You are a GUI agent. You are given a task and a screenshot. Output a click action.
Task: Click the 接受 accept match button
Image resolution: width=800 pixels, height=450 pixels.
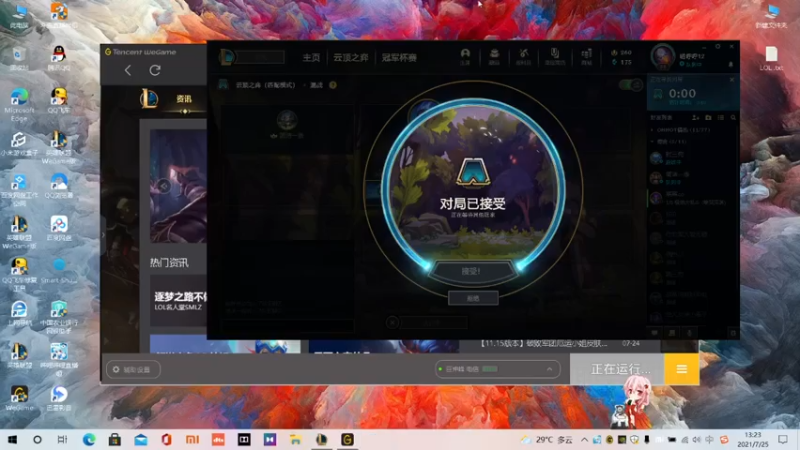point(471,271)
